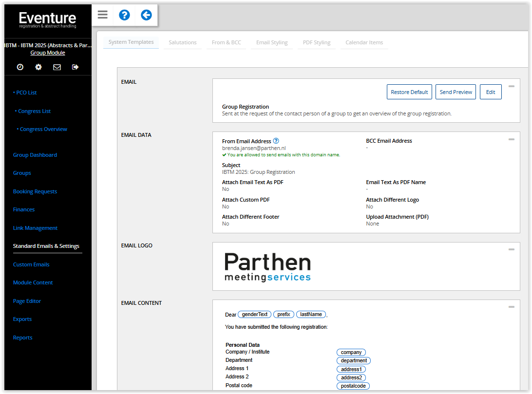Open settings via the gear icon
This screenshot has height=394, width=532.
coord(38,67)
